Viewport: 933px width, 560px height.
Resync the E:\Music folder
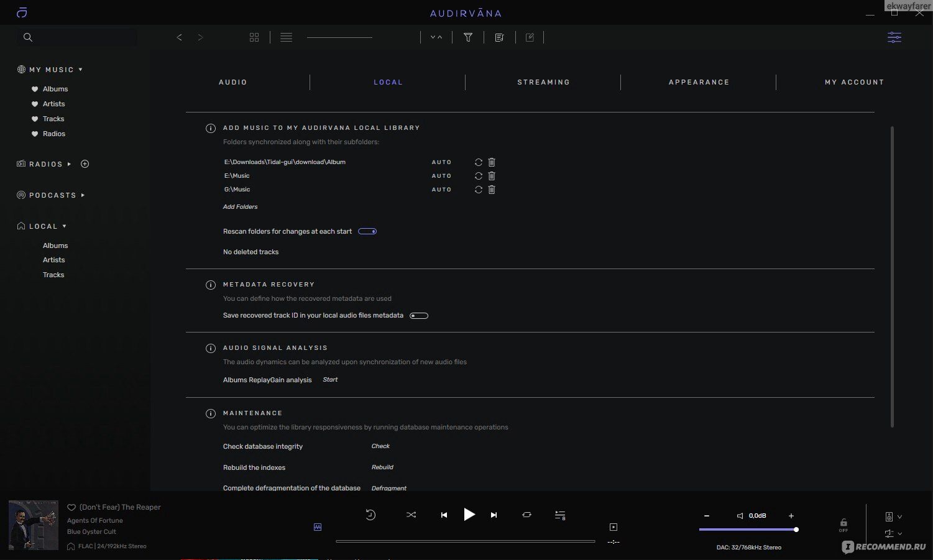(478, 176)
